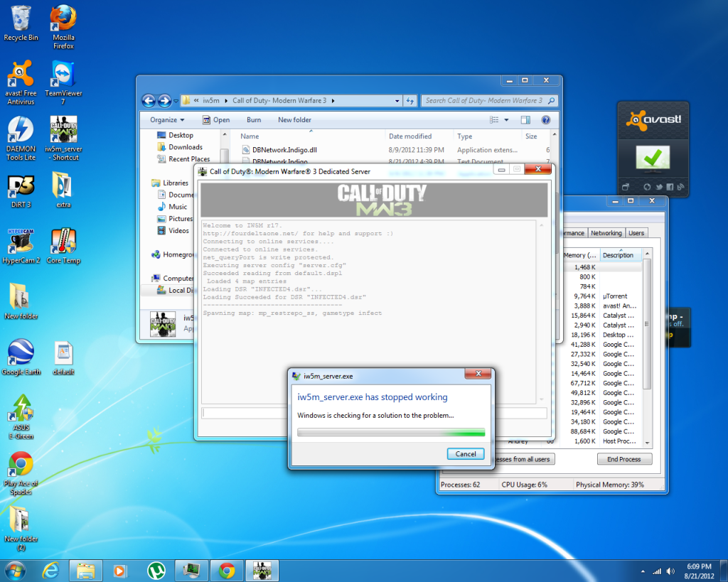Viewport: 728px width, 582px height.
Task: Switch to the Users tab in Task Manager
Action: coord(636,233)
